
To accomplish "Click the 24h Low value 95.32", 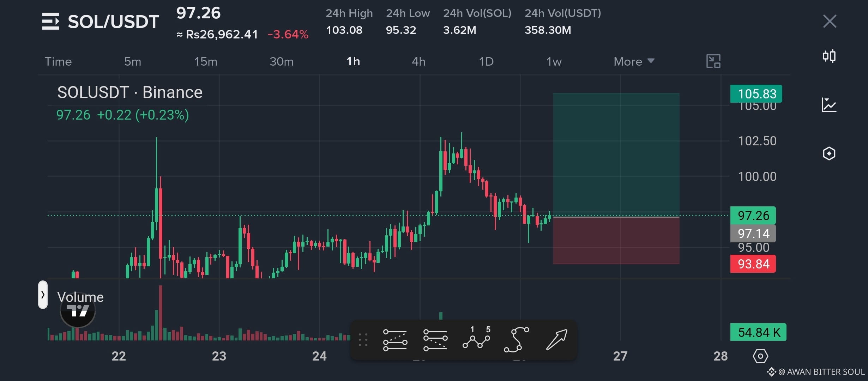I will point(401,30).
